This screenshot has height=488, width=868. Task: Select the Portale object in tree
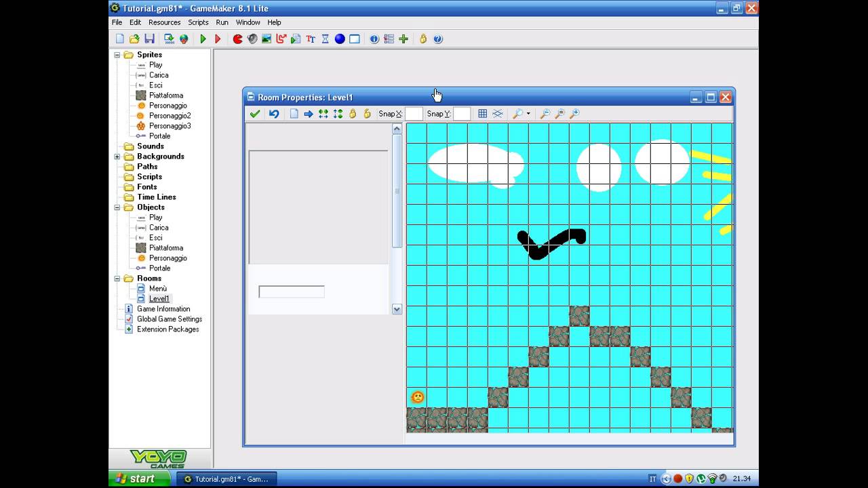[160, 268]
